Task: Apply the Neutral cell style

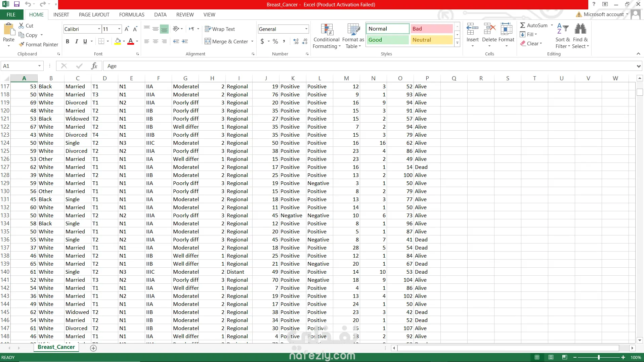Action: [432, 40]
